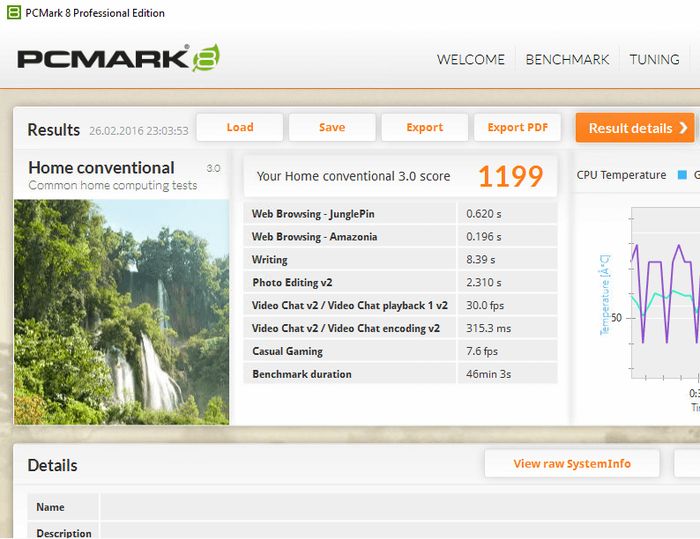Click the arrow on Result details button

click(683, 128)
